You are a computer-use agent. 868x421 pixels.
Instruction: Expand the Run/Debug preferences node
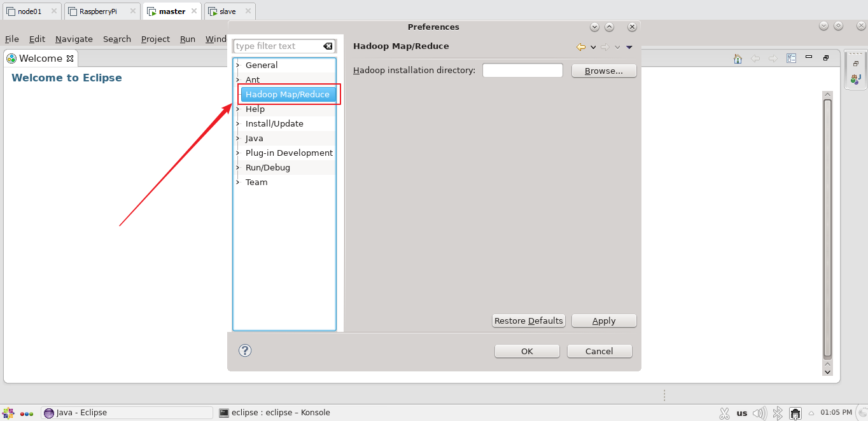point(238,167)
